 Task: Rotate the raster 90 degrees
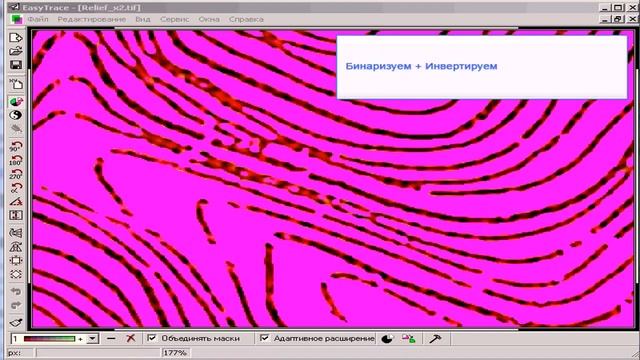[x=16, y=146]
